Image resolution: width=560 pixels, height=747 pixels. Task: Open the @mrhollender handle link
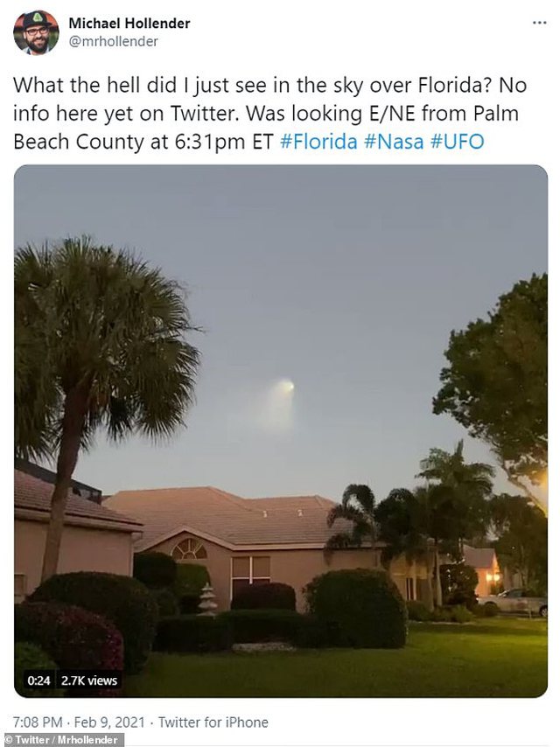[x=114, y=42]
